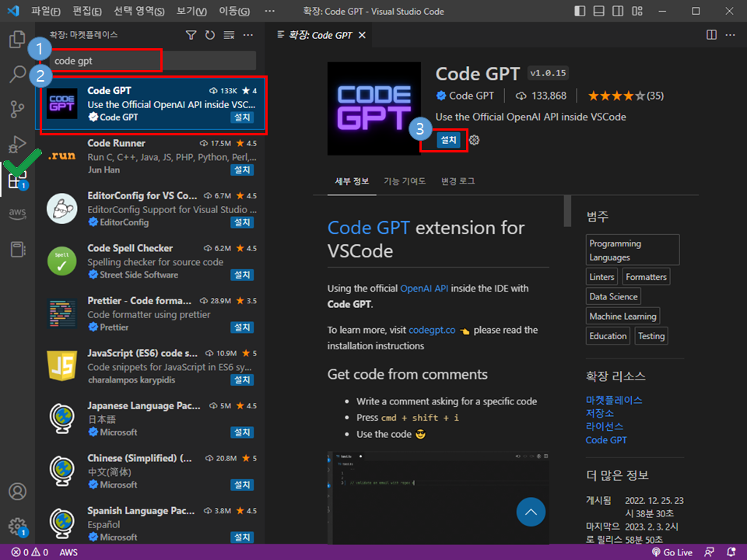Open the 편집 menu
The width and height of the screenshot is (747, 560).
coord(87,11)
